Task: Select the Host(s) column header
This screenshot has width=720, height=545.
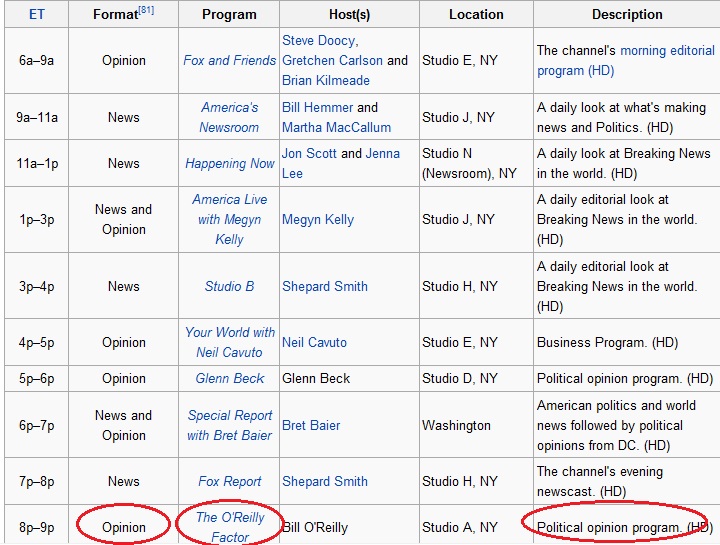Action: 349,14
